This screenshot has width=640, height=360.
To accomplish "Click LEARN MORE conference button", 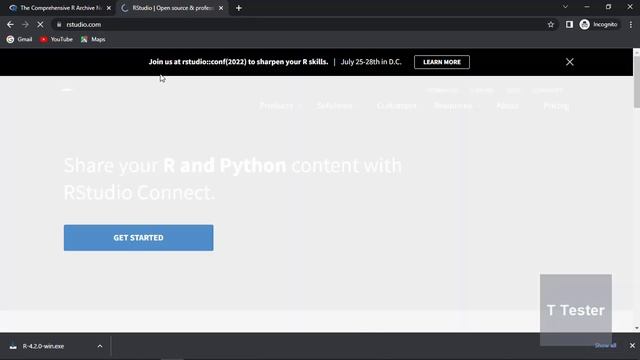I will click(442, 62).
